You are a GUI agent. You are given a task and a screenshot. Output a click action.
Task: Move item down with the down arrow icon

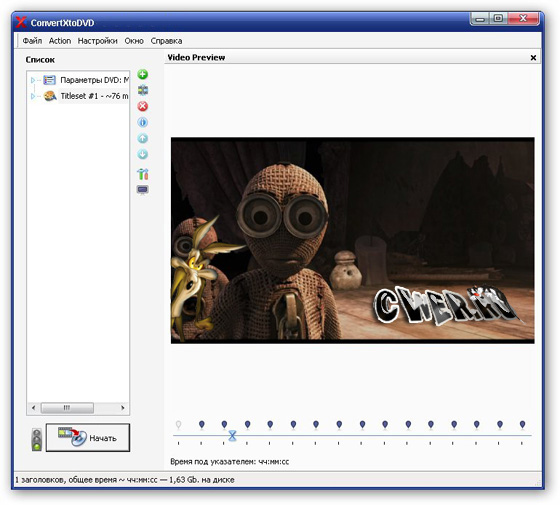point(142,154)
